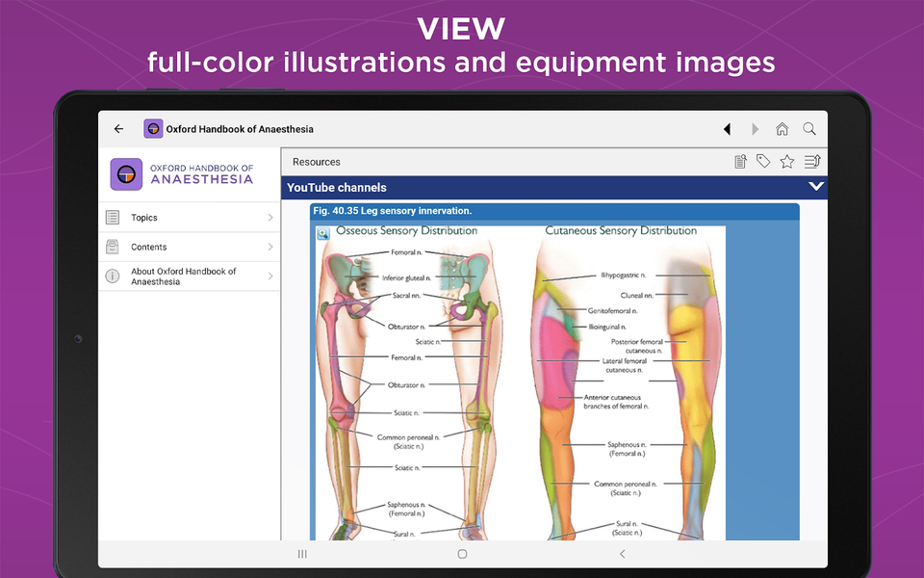Expand the Contents menu entry

coord(190,248)
